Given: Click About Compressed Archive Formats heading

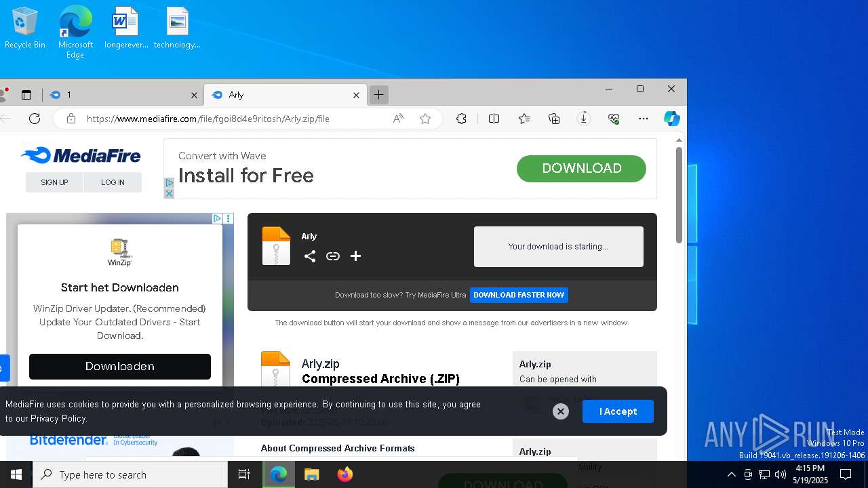Looking at the screenshot, I should coord(338,448).
